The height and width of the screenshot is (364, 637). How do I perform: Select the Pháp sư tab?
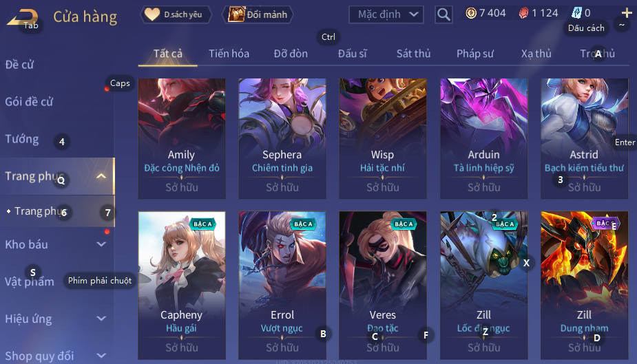pos(475,54)
